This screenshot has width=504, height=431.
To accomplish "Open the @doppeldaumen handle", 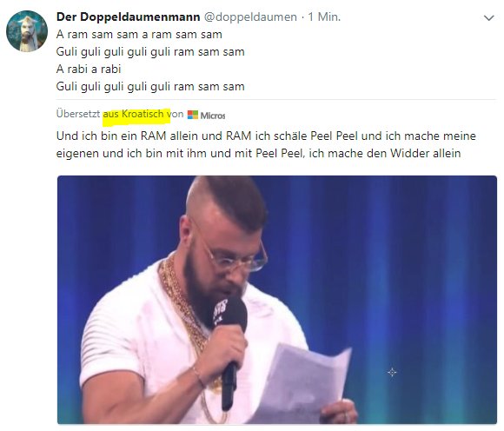I will click(250, 17).
